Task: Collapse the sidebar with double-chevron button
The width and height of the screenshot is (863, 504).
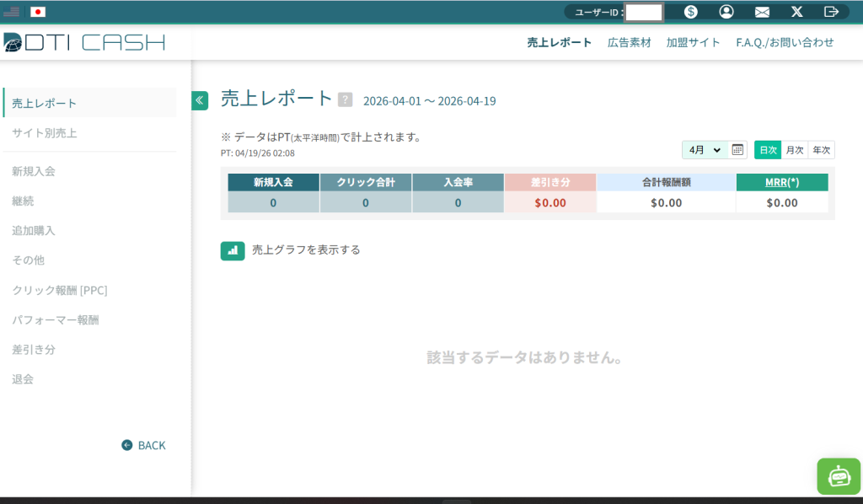Action: (x=200, y=100)
